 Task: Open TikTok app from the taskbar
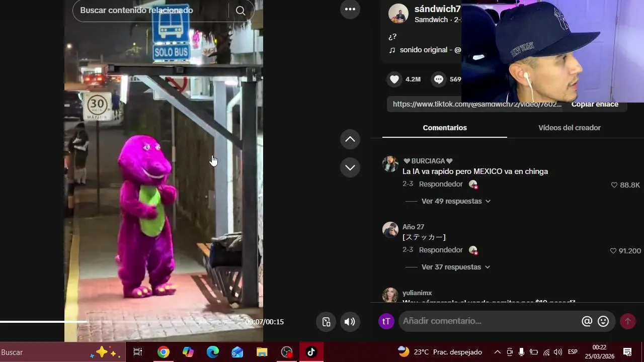coord(311,352)
